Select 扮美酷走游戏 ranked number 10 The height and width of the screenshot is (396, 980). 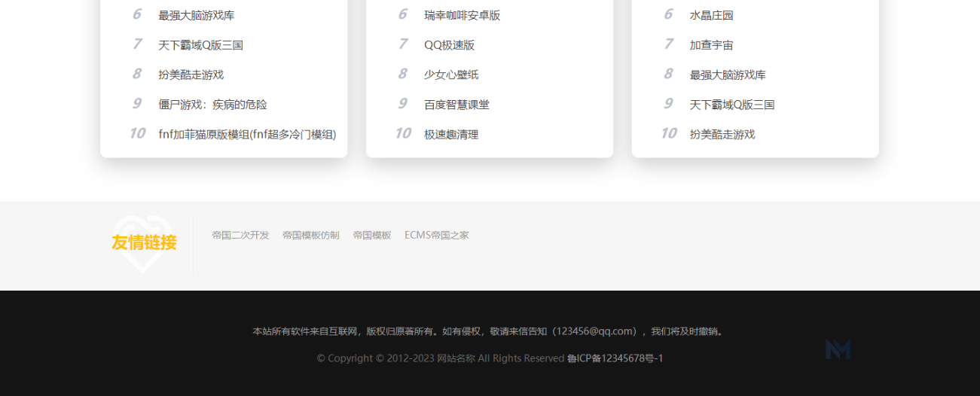[x=722, y=134]
